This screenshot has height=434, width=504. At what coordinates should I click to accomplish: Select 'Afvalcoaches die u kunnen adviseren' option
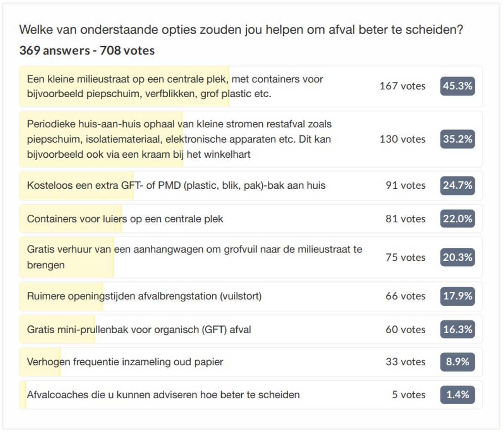pyautogui.click(x=163, y=395)
